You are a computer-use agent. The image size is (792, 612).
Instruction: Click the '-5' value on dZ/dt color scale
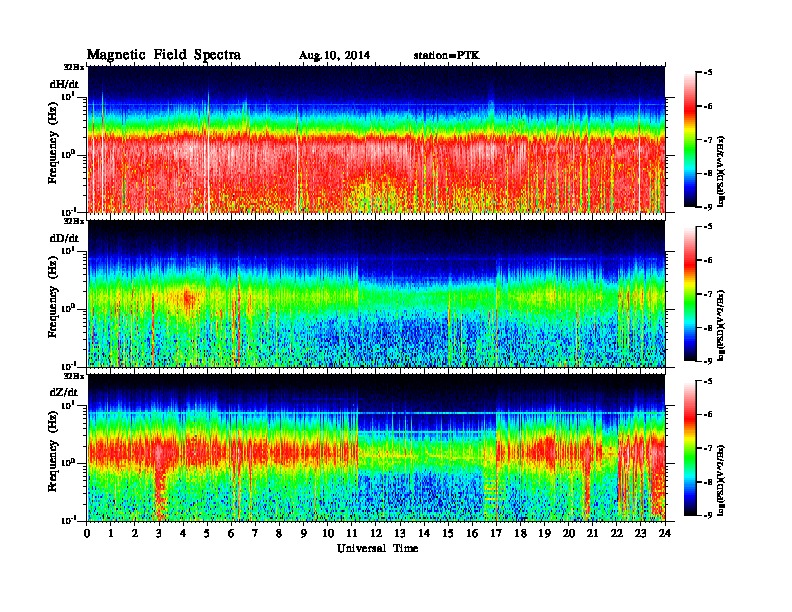coord(708,381)
